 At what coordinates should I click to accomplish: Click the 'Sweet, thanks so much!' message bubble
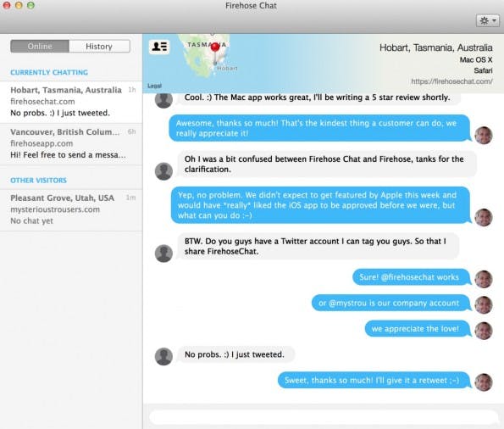pyautogui.click(x=374, y=381)
